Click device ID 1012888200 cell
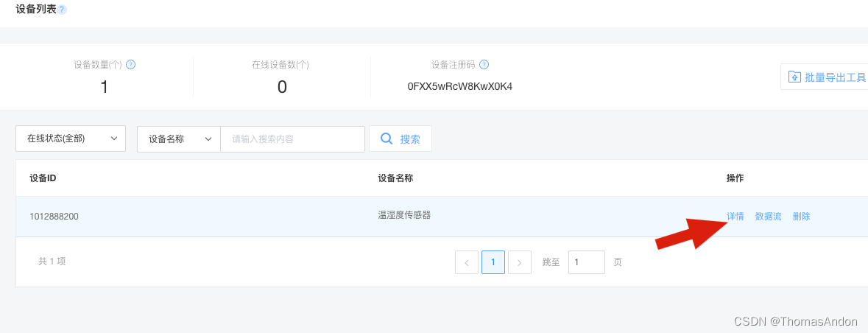 [x=54, y=216]
